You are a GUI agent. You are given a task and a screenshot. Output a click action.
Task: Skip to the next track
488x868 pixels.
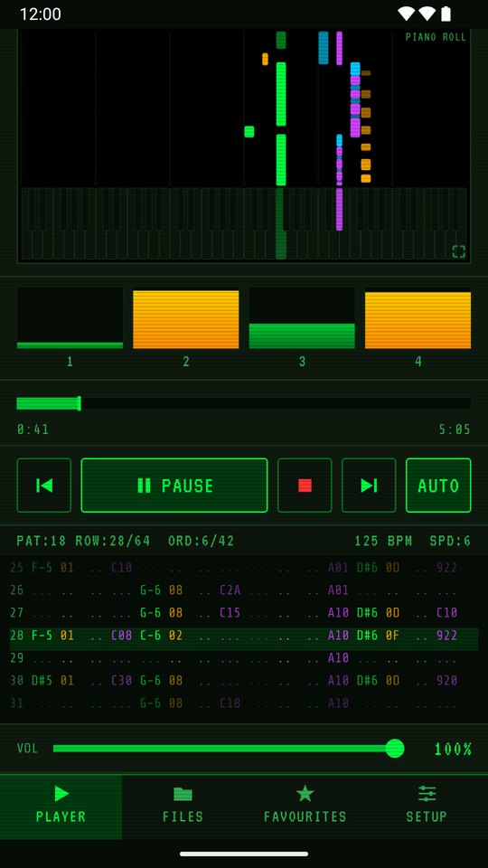point(369,486)
